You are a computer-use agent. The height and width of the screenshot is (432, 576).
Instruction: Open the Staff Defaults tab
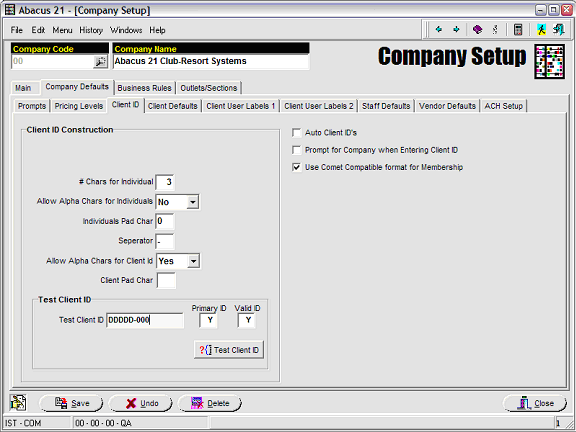[x=386, y=106]
